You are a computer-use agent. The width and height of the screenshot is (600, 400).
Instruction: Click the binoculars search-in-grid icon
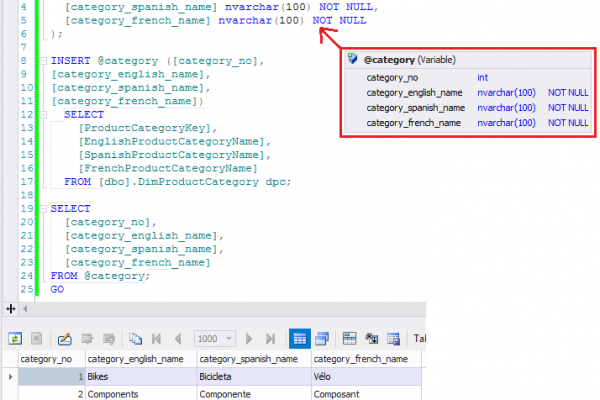371,339
